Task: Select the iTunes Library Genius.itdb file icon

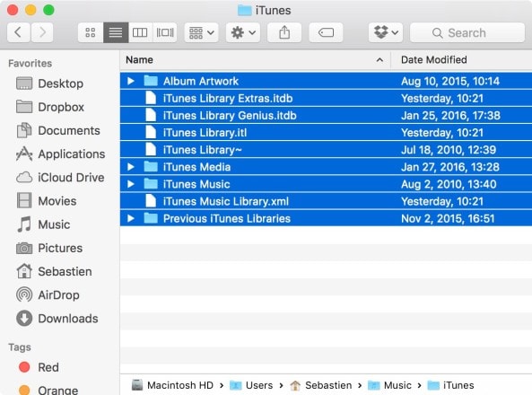Action: pyautogui.click(x=151, y=115)
